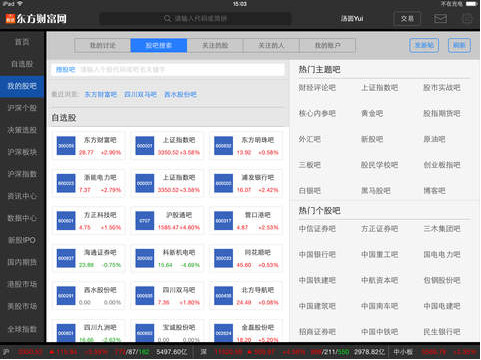Click the 东方财富网 logo
481x360 pixels.
pos(36,18)
